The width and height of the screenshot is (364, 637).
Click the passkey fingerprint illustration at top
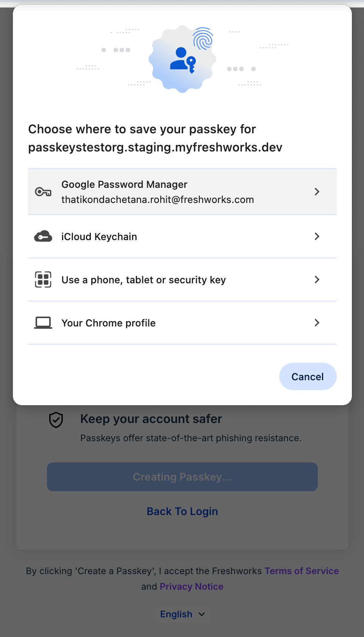(x=182, y=59)
